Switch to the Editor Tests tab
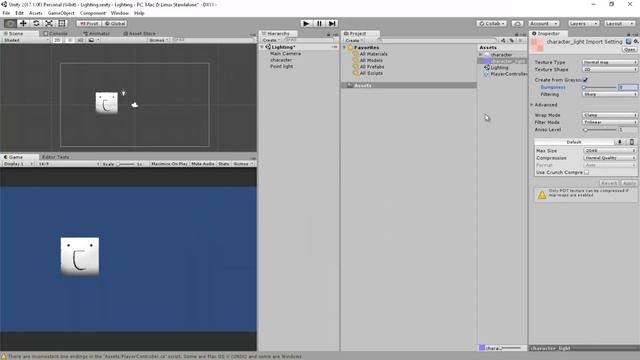The width and height of the screenshot is (640, 360). pyautogui.click(x=56, y=157)
